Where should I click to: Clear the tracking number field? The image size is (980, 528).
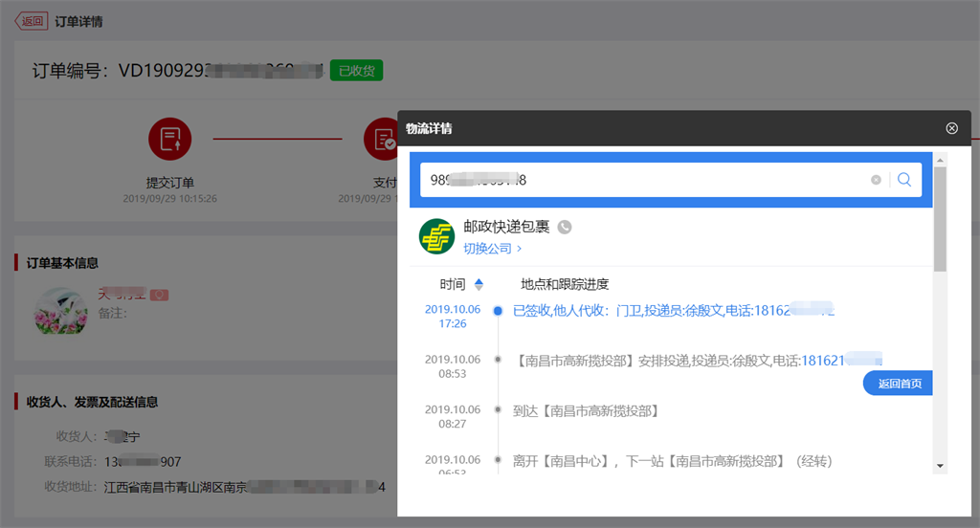876,180
